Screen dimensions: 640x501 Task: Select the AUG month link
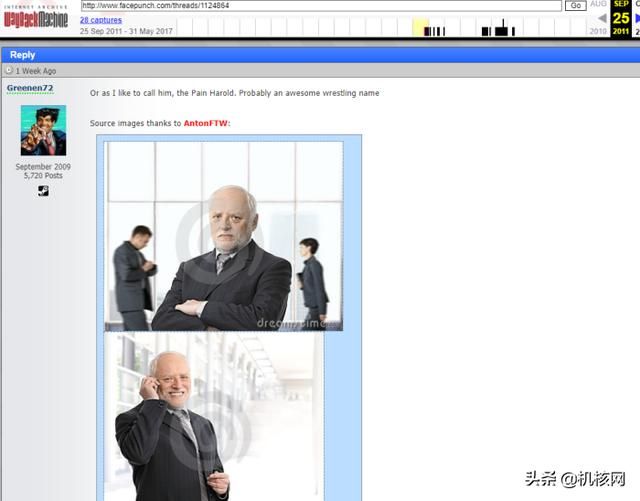(598, 4)
